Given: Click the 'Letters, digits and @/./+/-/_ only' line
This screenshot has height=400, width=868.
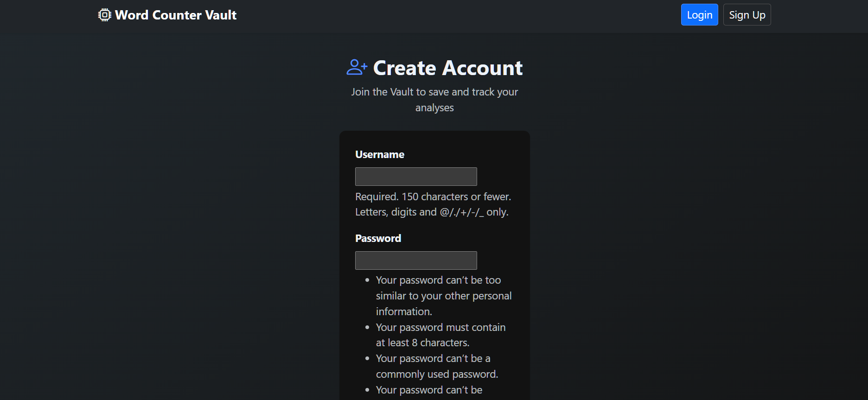Looking at the screenshot, I should 431,212.
